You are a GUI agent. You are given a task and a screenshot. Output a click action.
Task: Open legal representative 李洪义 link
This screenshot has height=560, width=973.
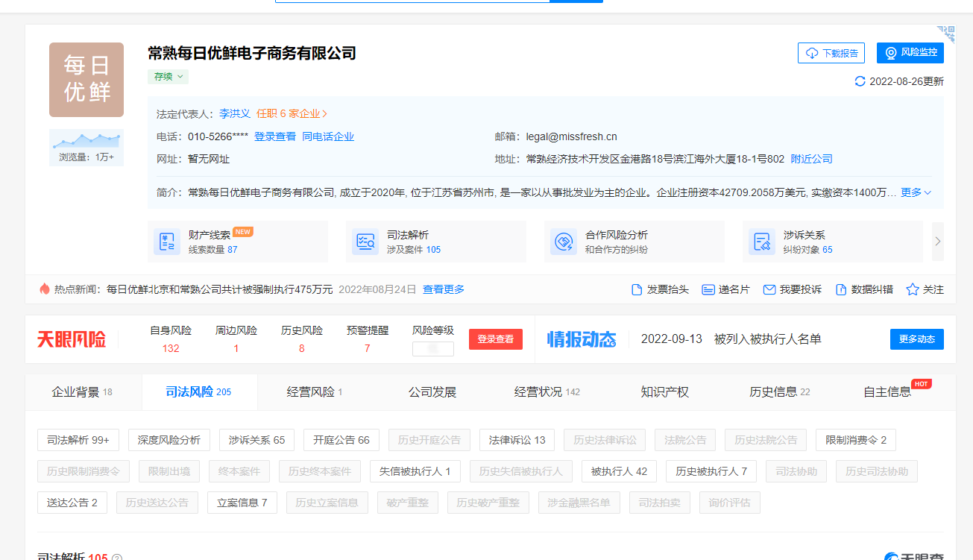[x=234, y=113]
